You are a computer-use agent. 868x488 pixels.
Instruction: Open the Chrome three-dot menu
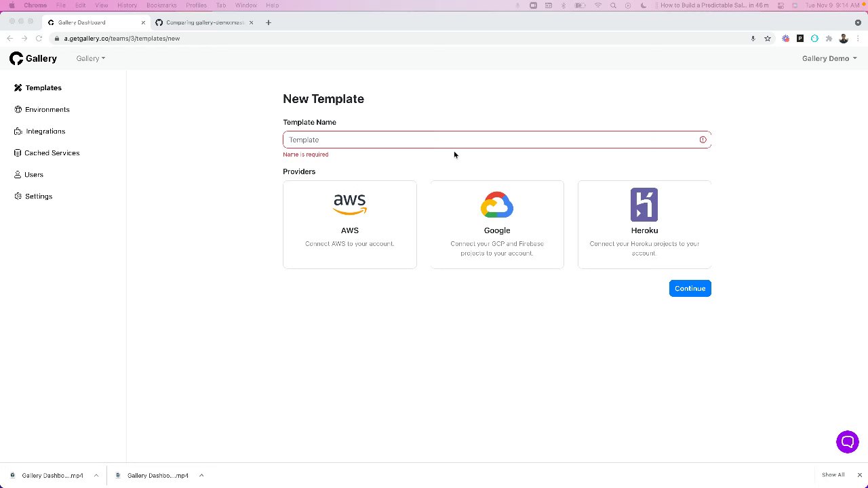[858, 39]
